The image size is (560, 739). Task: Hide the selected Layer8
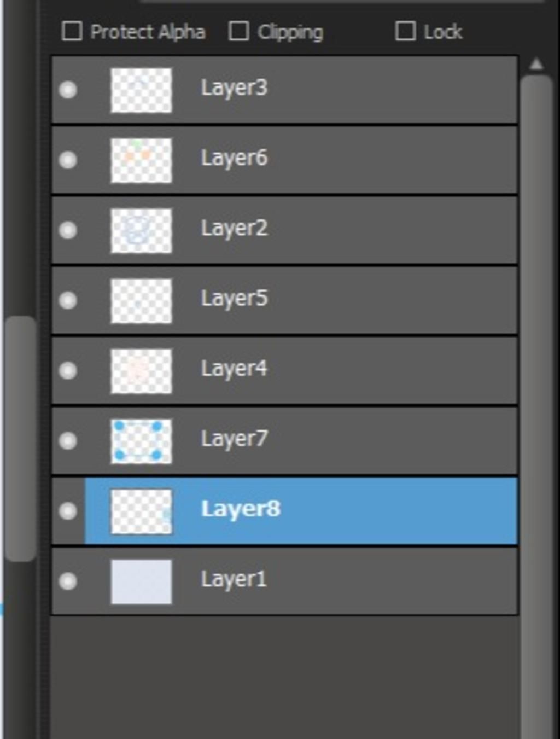click(x=68, y=510)
